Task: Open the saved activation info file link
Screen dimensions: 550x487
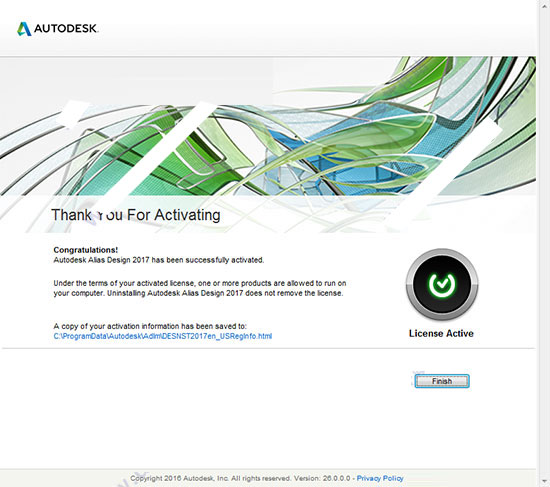Action: 163,336
